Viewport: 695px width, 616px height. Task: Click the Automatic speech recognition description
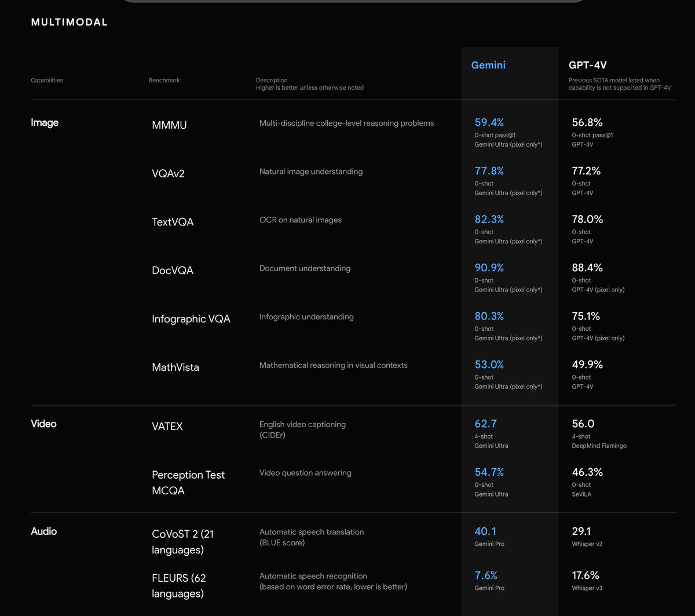[333, 581]
